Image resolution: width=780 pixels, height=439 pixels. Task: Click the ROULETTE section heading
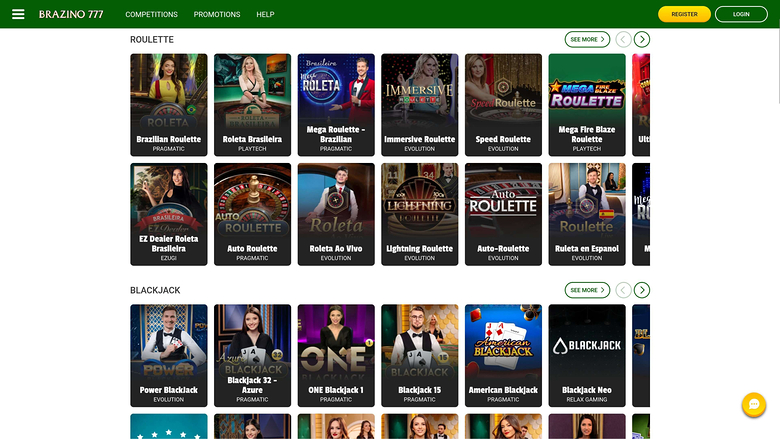pos(152,39)
